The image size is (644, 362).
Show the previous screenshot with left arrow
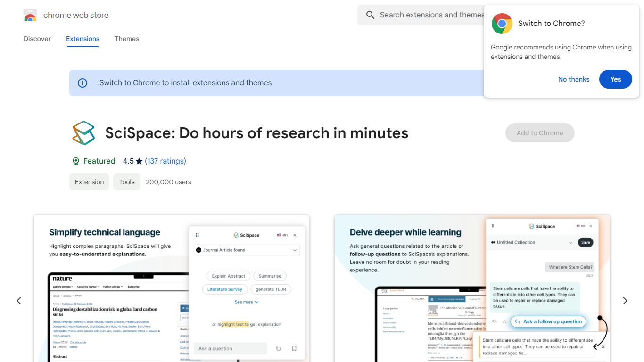pyautogui.click(x=19, y=301)
